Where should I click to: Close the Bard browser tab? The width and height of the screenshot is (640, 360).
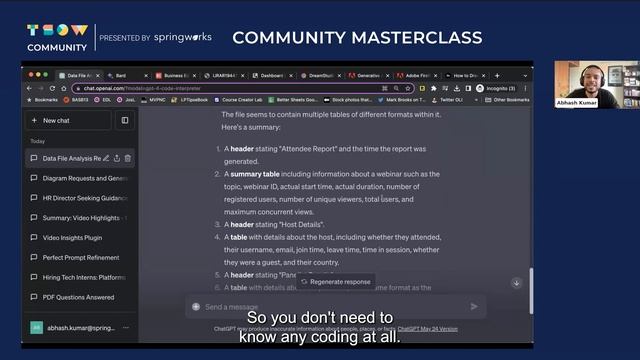(x=146, y=76)
